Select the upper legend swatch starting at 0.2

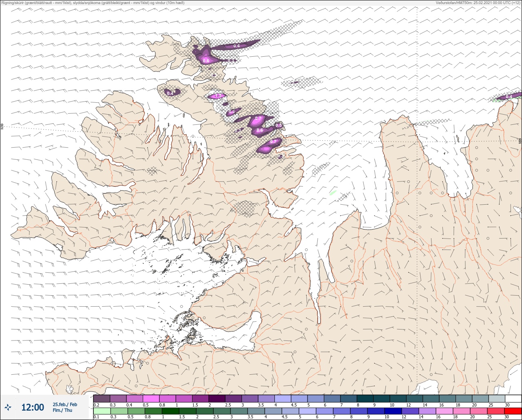click(x=102, y=398)
